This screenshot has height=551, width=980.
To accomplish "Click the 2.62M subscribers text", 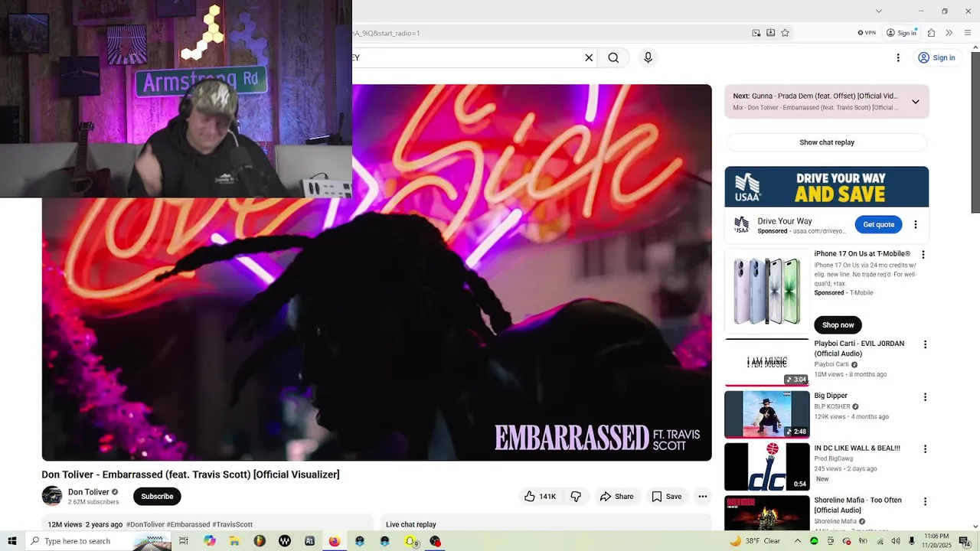I will pyautogui.click(x=93, y=503).
